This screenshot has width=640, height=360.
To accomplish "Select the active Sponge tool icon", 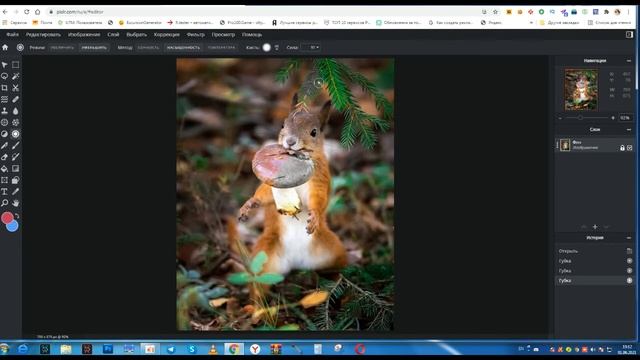I will pyautogui.click(x=16, y=134).
